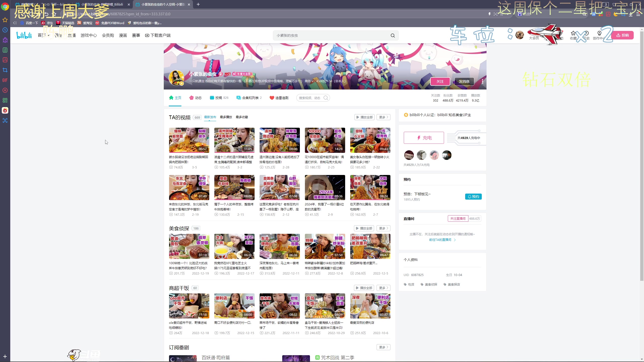Switch to browser tab 小紧张的虫虫-哔哩哔哩_Bilibili
This screenshot has width=644, height=362.
point(103,4)
